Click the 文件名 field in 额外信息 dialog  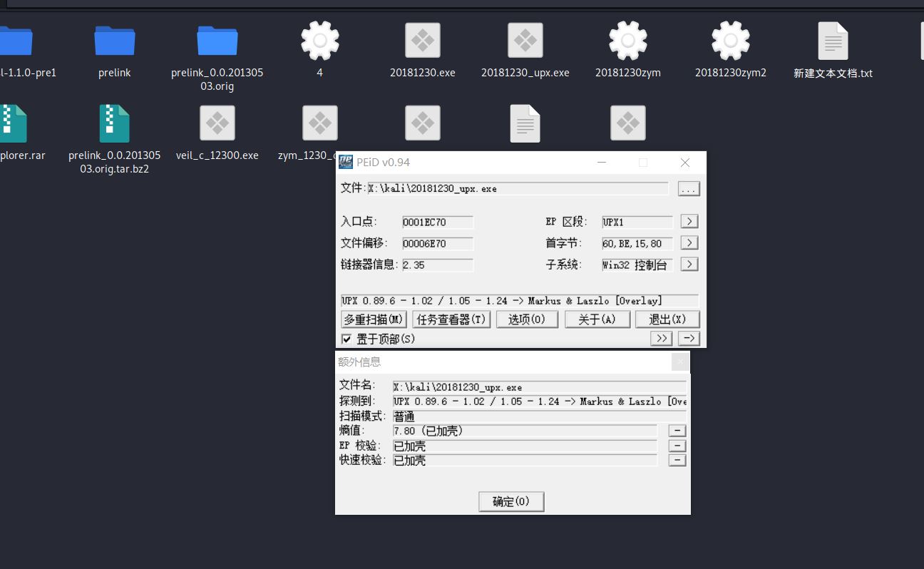coord(540,387)
